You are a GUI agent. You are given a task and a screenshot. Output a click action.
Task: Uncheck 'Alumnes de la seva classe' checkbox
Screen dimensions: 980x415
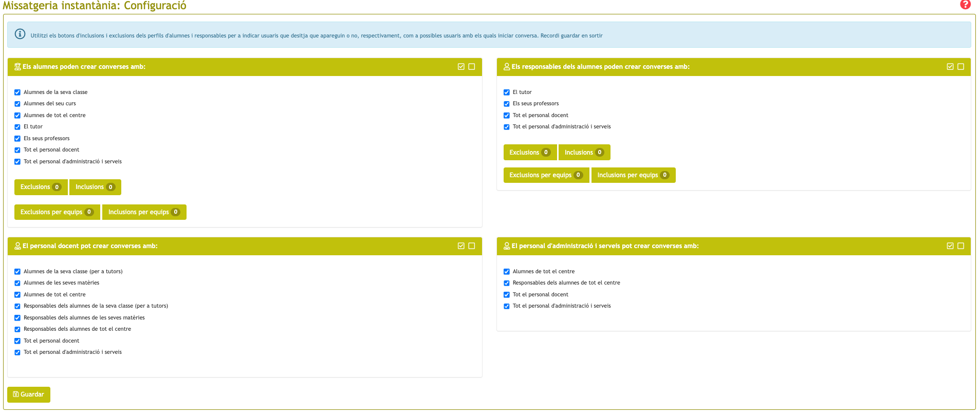coord(17,92)
